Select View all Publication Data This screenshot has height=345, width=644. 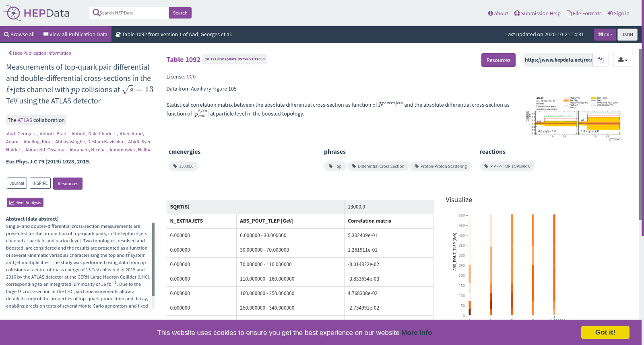click(75, 35)
